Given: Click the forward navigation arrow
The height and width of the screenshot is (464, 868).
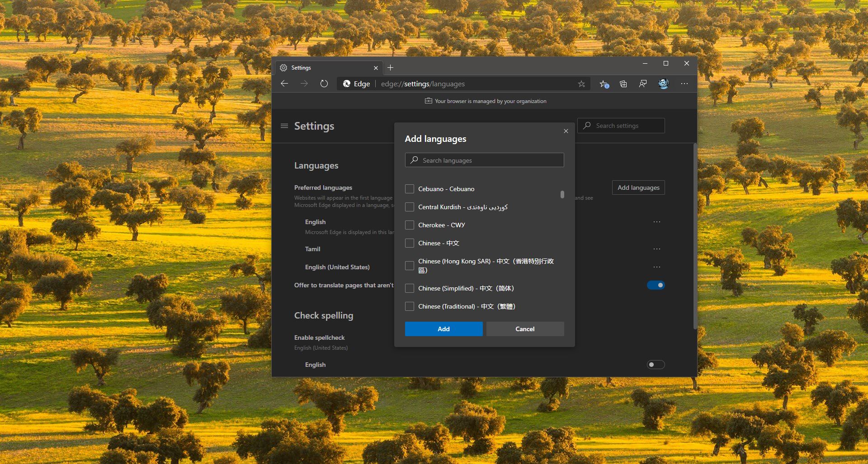Looking at the screenshot, I should point(304,84).
